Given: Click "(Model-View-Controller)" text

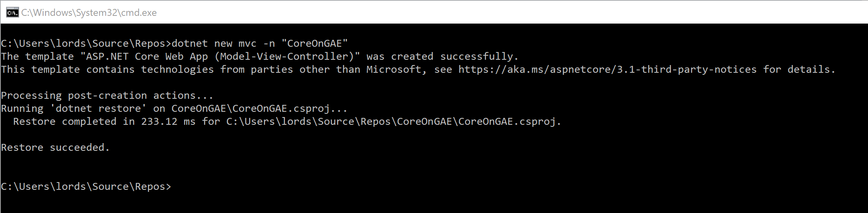Looking at the screenshot, I should pyautogui.click(x=284, y=57).
